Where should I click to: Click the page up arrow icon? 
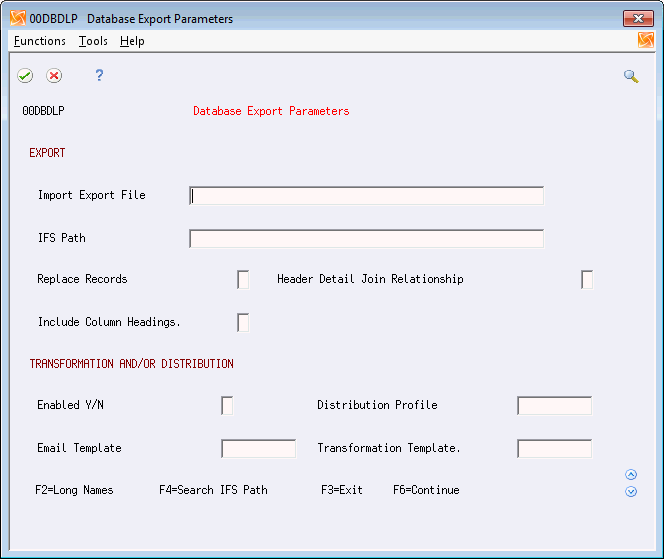[631, 474]
